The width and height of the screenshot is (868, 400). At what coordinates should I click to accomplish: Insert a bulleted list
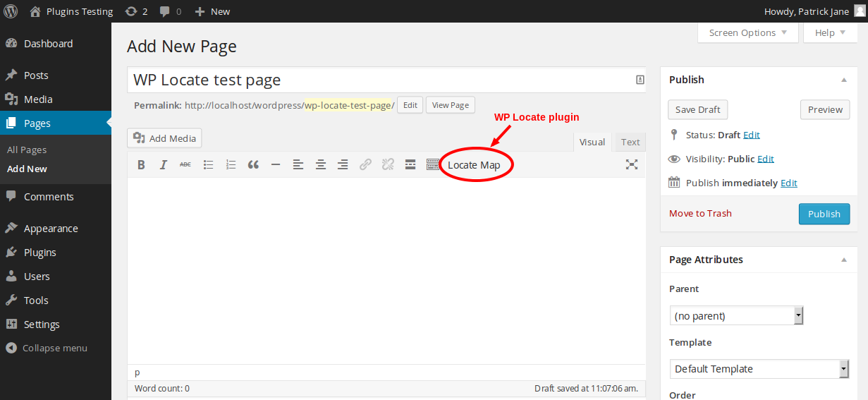point(208,165)
